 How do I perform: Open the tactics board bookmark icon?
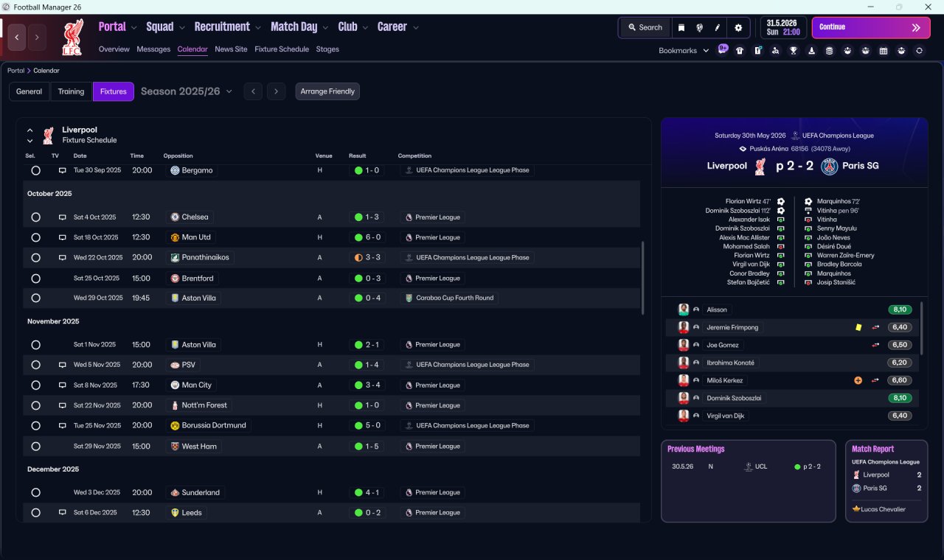click(757, 51)
